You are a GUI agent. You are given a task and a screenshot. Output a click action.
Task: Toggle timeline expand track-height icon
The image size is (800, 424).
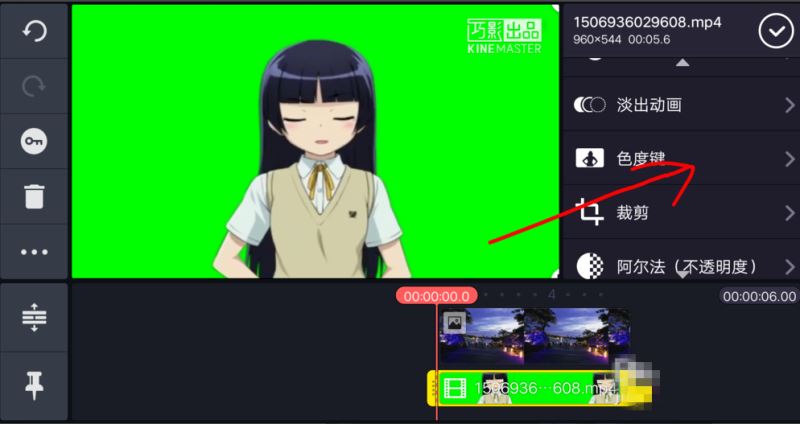click(34, 317)
